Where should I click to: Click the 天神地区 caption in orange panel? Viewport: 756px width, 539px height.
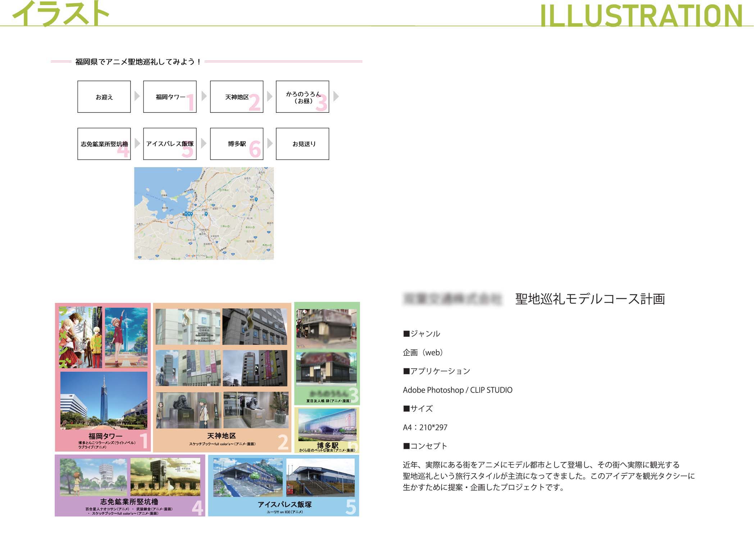(x=221, y=436)
